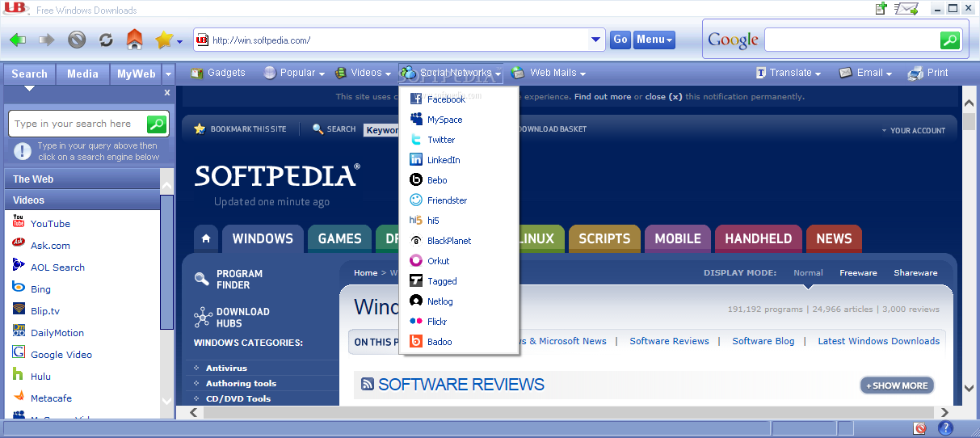This screenshot has width=980, height=438.
Task: Click the grey forward arrow
Action: pos(47,40)
